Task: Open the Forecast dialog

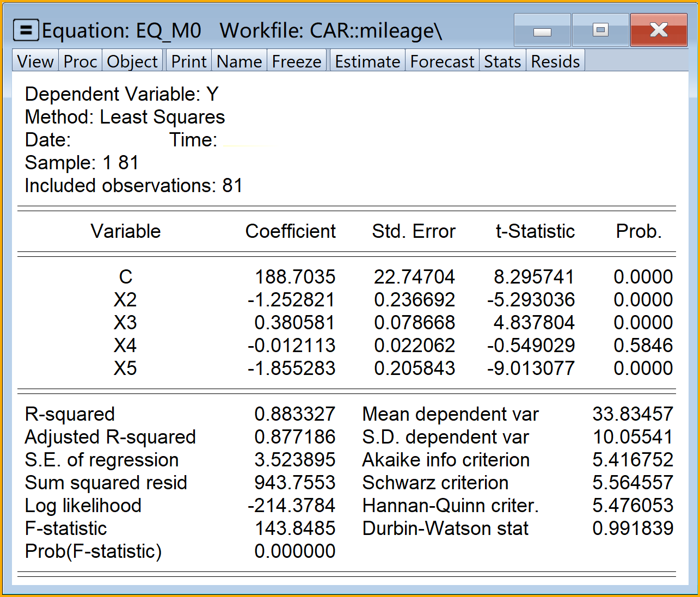Action: tap(442, 61)
